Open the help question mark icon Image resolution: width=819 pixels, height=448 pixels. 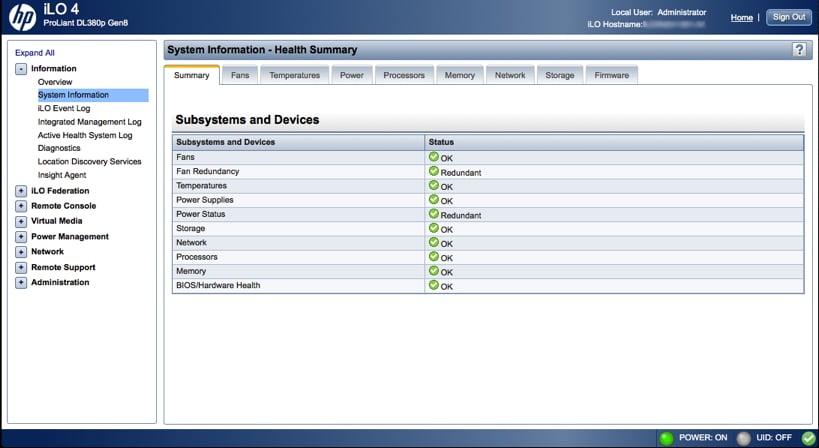coord(799,50)
